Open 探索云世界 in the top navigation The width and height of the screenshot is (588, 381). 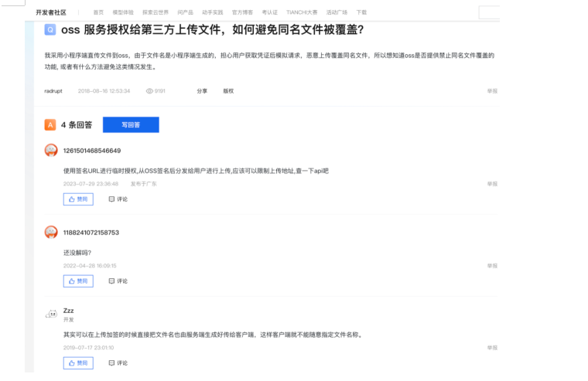pyautogui.click(x=156, y=12)
